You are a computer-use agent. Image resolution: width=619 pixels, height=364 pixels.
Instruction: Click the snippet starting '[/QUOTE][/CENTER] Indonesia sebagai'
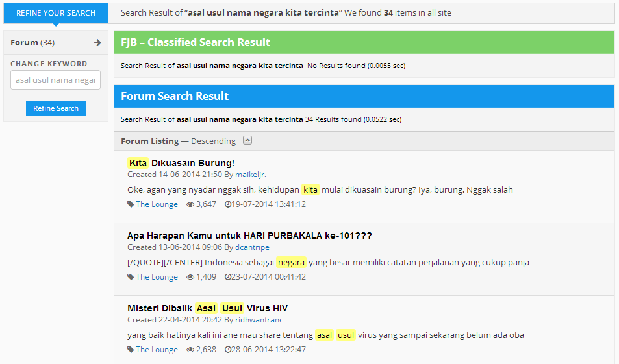point(328,262)
